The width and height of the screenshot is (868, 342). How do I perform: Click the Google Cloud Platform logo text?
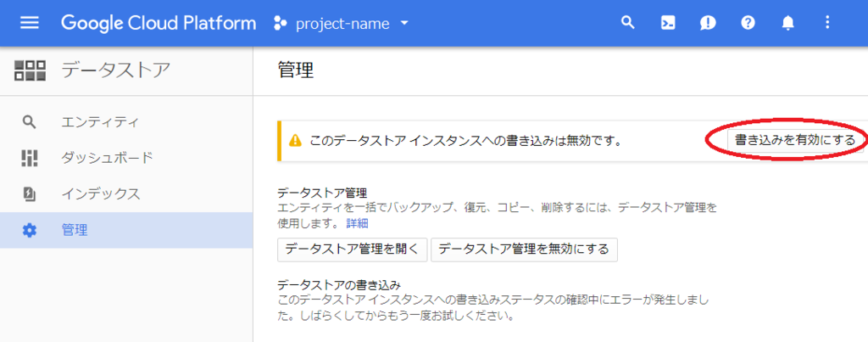tap(159, 23)
